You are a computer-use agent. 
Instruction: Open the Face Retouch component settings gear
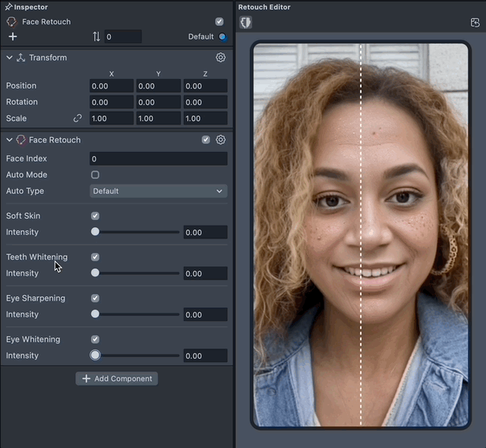[220, 140]
